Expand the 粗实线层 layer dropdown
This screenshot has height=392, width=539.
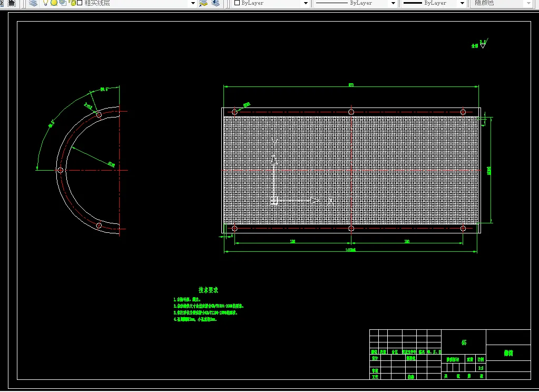click(193, 3)
